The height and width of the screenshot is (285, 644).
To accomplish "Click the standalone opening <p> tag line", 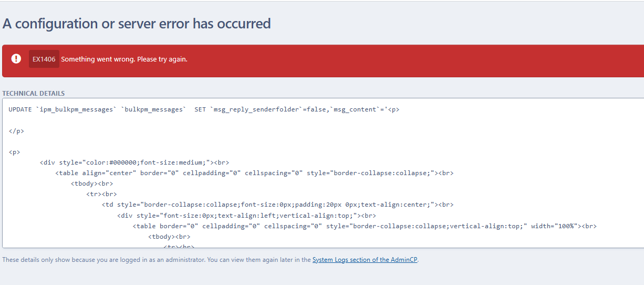I will click(x=15, y=152).
